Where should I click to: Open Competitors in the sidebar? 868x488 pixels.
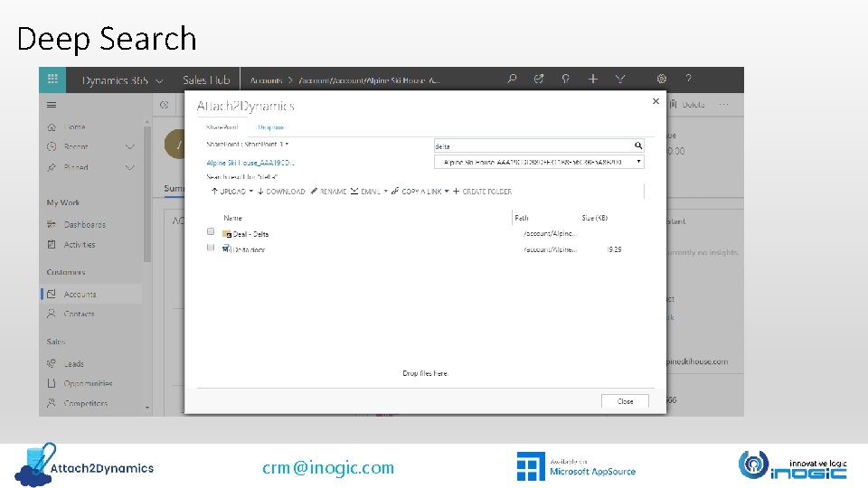click(85, 403)
